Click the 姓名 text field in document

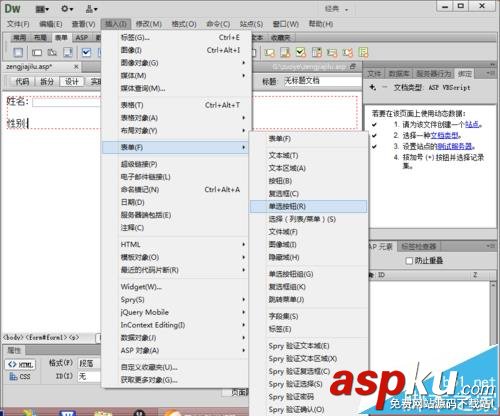pyautogui.click(x=67, y=102)
